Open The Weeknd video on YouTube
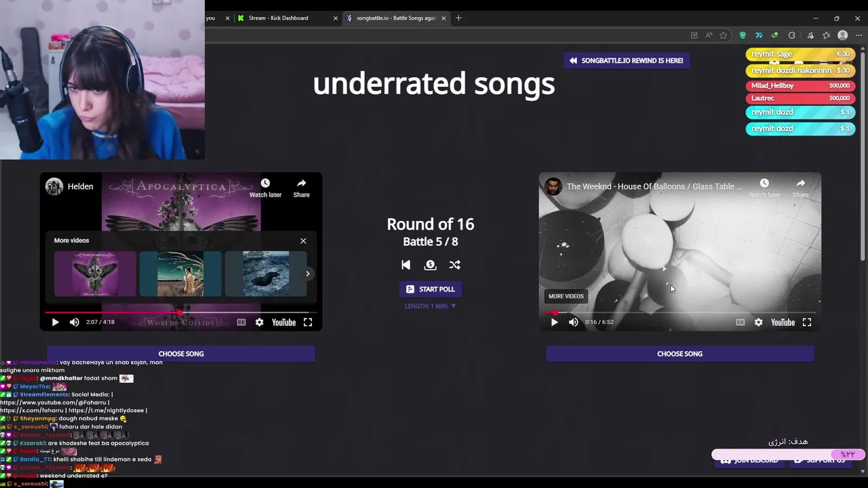This screenshot has height=488, width=868. tap(783, 323)
